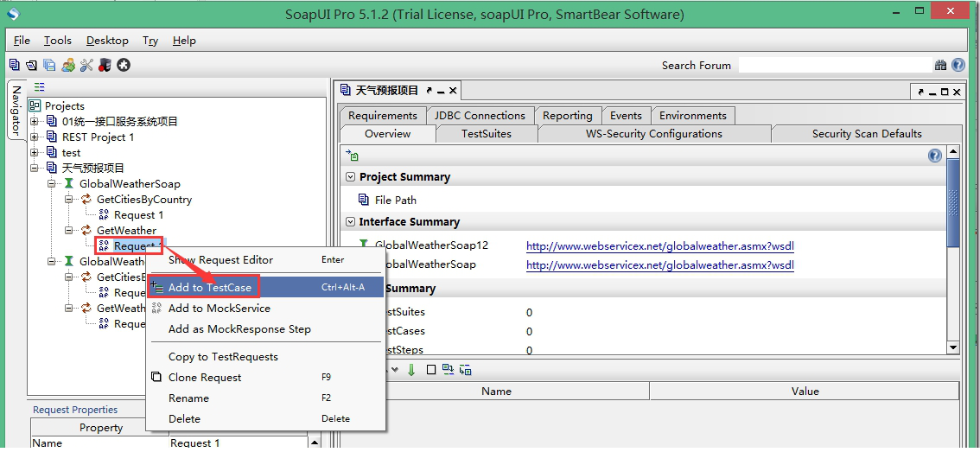Click the round black Plugin Manager icon
The image size is (980, 465).
(x=124, y=65)
